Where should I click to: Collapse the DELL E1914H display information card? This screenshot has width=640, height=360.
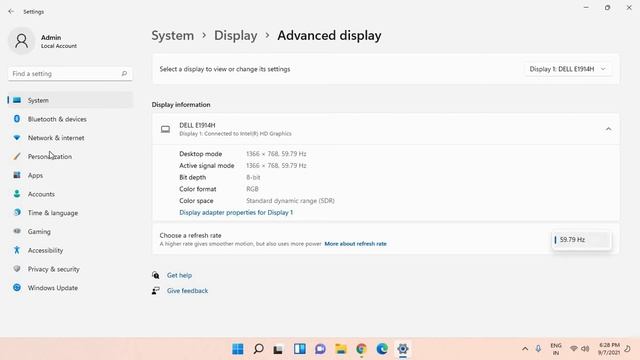click(608, 129)
